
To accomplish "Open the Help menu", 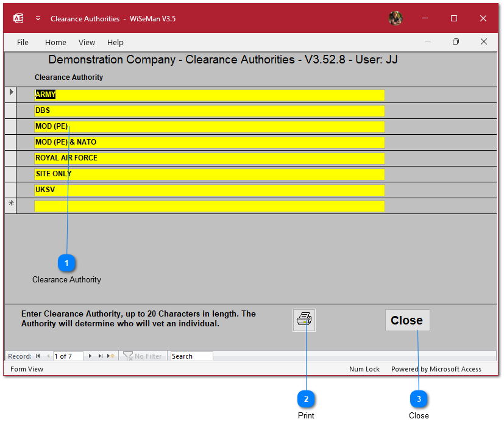I will coord(115,42).
